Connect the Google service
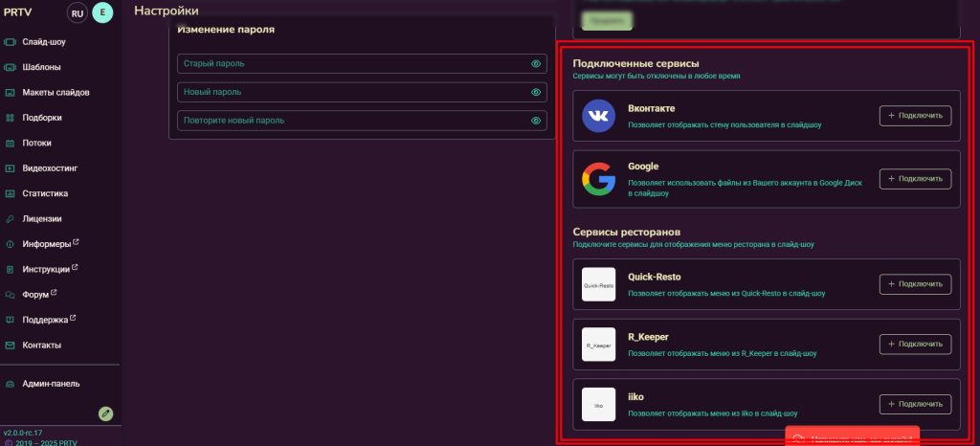This screenshot has width=980, height=446. (916, 179)
